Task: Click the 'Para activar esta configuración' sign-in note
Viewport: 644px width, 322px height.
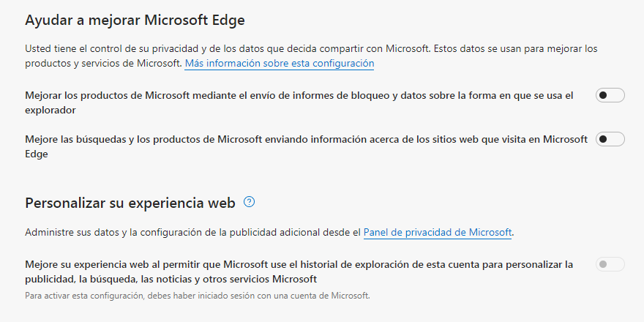Action: pos(198,296)
